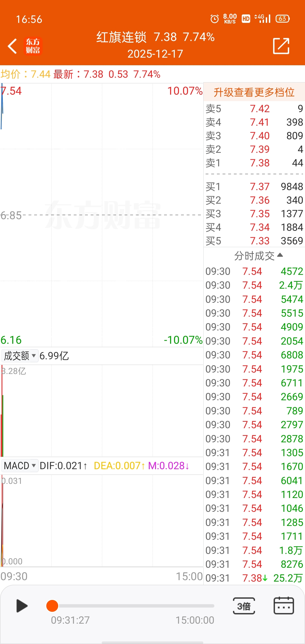
Task: Open the 成交额 indicator dropdown
Action: tap(19, 356)
